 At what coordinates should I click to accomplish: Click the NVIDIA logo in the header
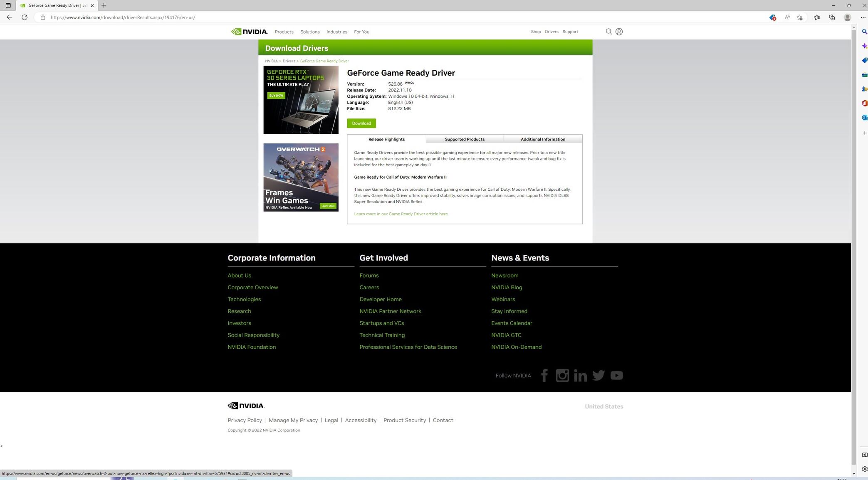(249, 32)
